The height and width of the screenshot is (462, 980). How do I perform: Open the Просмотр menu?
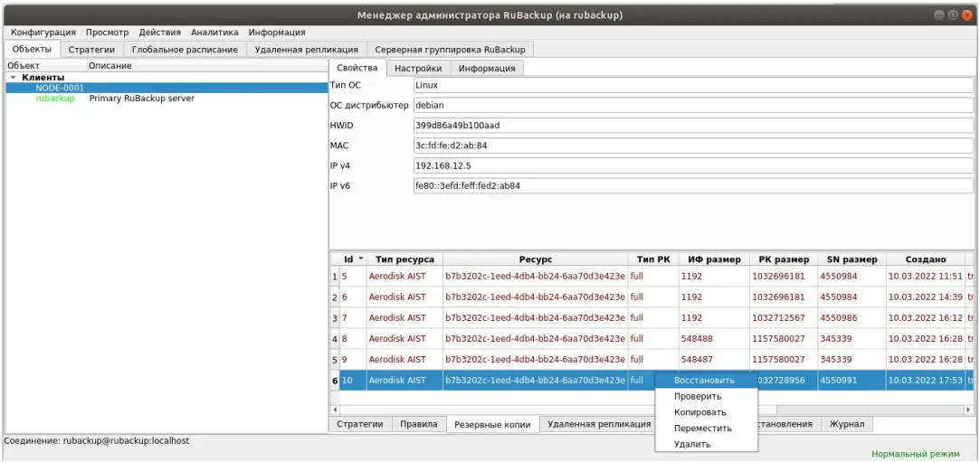(107, 33)
